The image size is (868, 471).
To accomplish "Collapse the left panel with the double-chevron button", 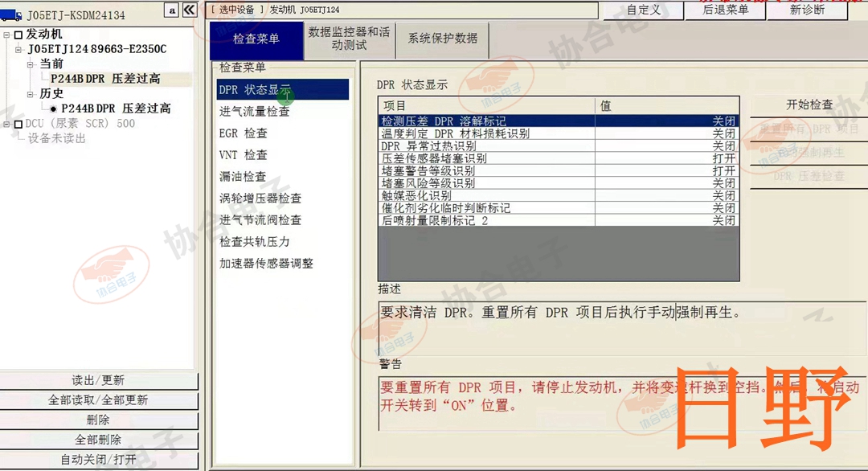I will point(190,10).
